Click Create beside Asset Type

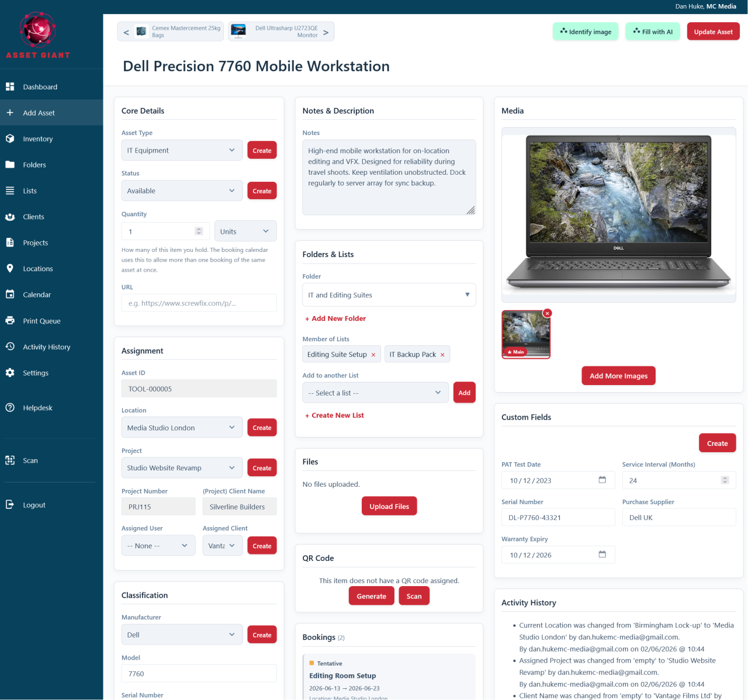pyautogui.click(x=262, y=150)
